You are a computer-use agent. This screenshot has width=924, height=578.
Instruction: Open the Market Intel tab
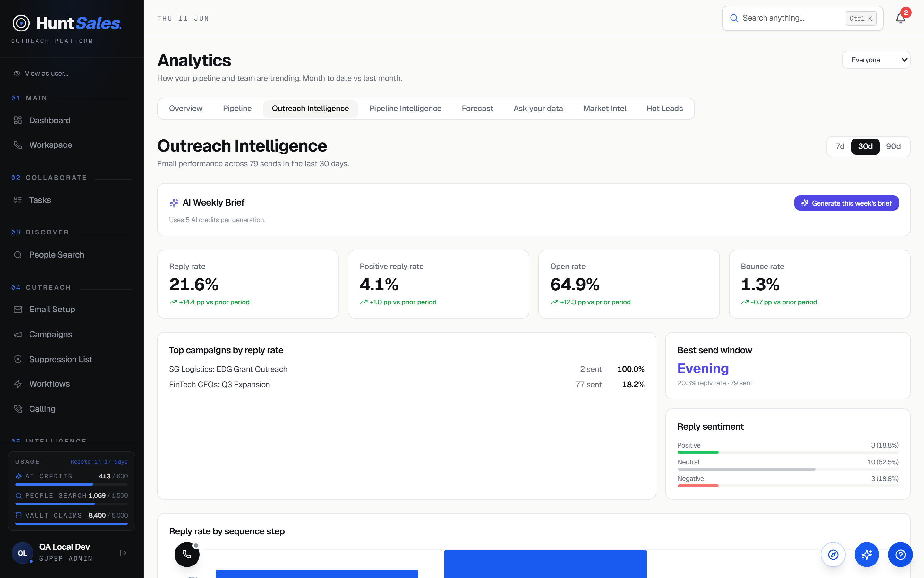[604, 109]
